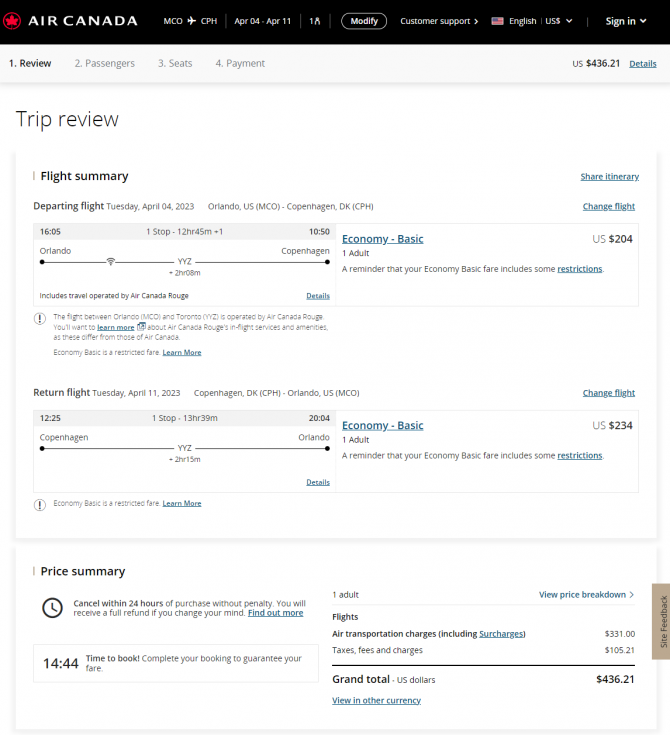Open the Site Feedback side tab
Viewport: 670px width, 735px height.
[662, 622]
